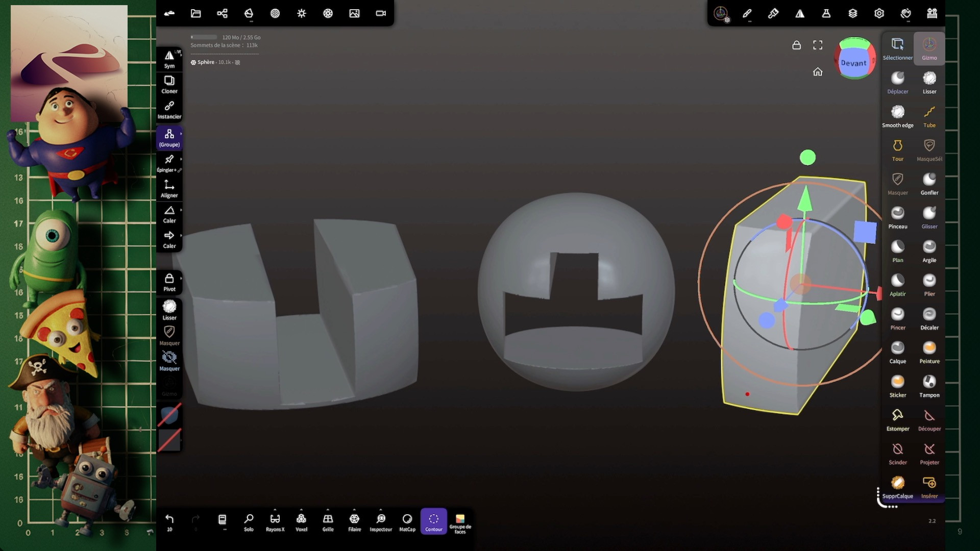The width and height of the screenshot is (980, 551).
Task: Open the files folder menu
Action: (195, 13)
